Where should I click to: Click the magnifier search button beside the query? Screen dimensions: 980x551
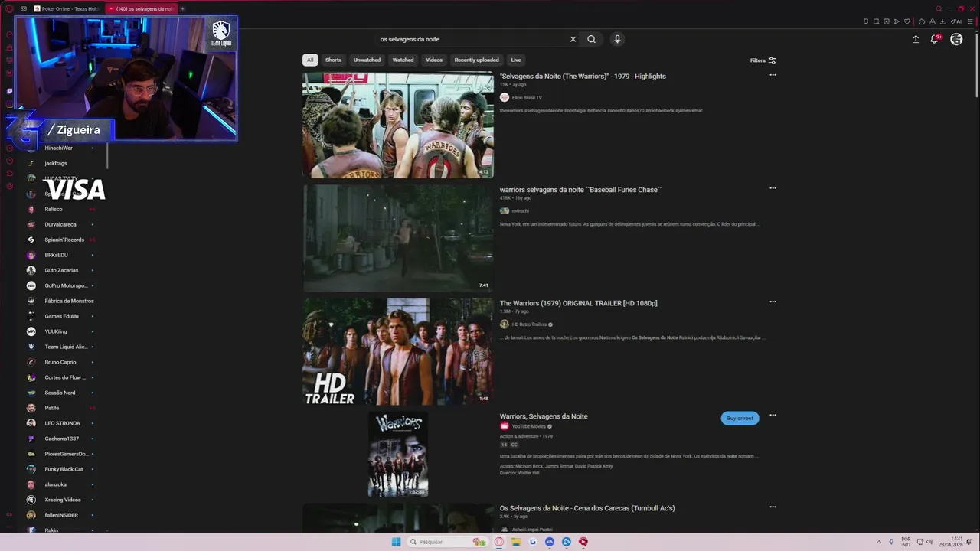coord(591,39)
